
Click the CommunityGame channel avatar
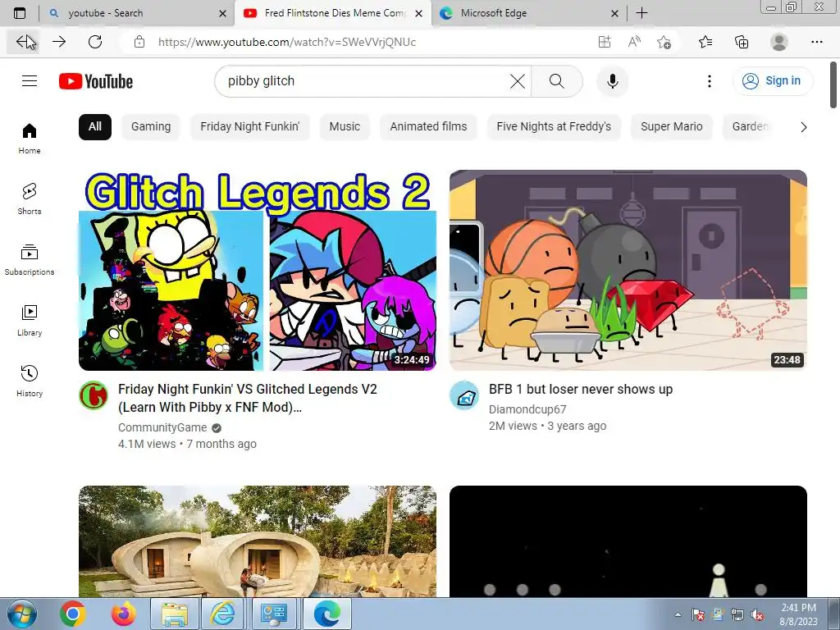94,395
